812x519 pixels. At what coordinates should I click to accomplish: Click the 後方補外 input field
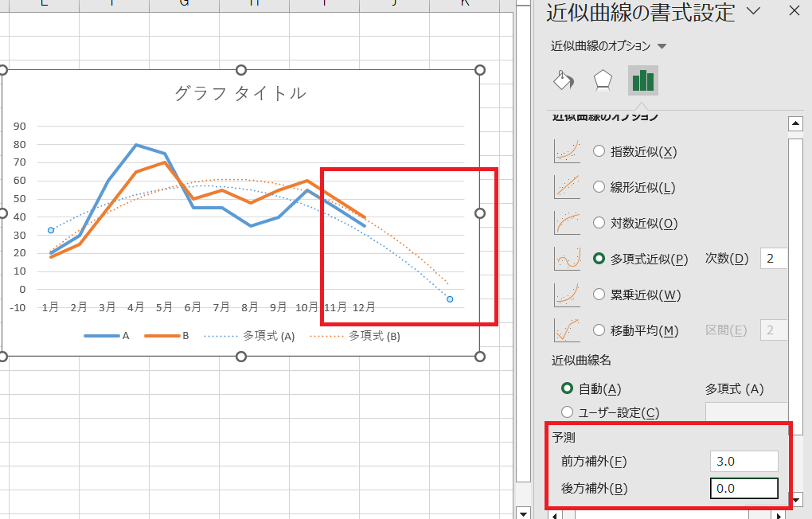744,488
